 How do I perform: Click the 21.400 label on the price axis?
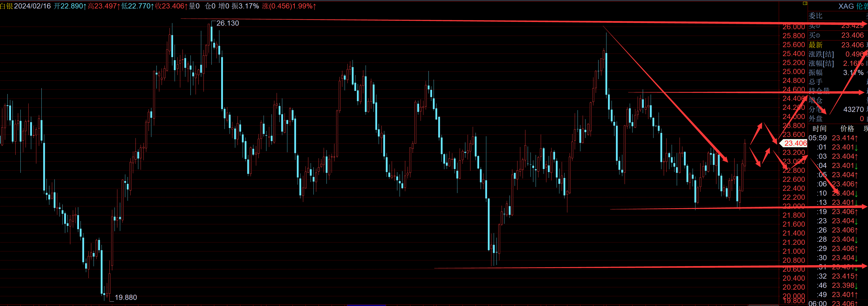tap(794, 233)
